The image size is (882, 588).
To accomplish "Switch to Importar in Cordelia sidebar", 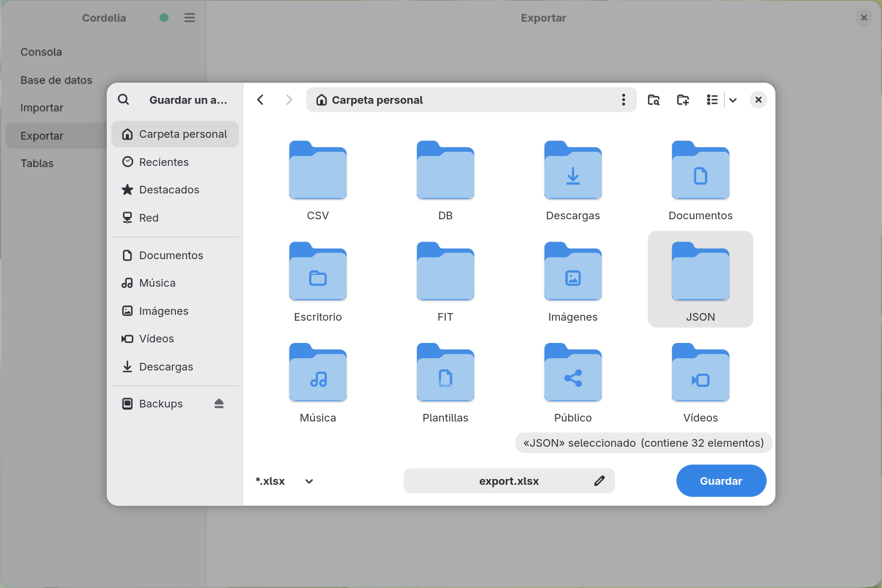I will click(x=56, y=107).
